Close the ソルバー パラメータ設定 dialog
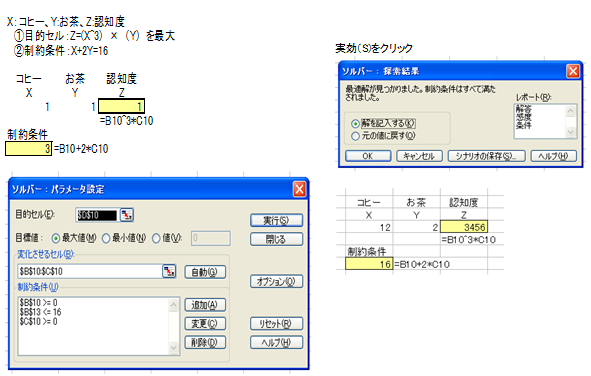The width and height of the screenshot is (591, 376). (299, 189)
